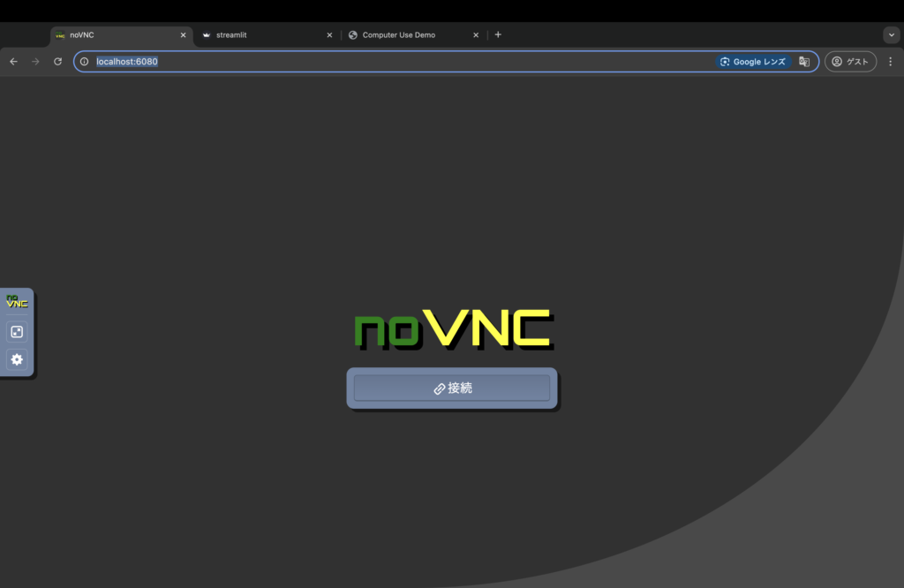Expand the tab search dropdown
The height and width of the screenshot is (588, 904).
pos(892,35)
